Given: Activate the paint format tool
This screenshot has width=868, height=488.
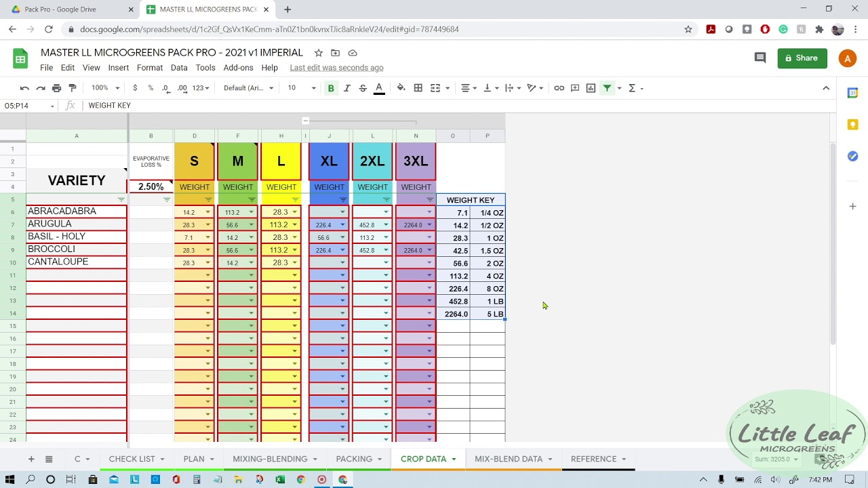Looking at the screenshot, I should point(73,88).
